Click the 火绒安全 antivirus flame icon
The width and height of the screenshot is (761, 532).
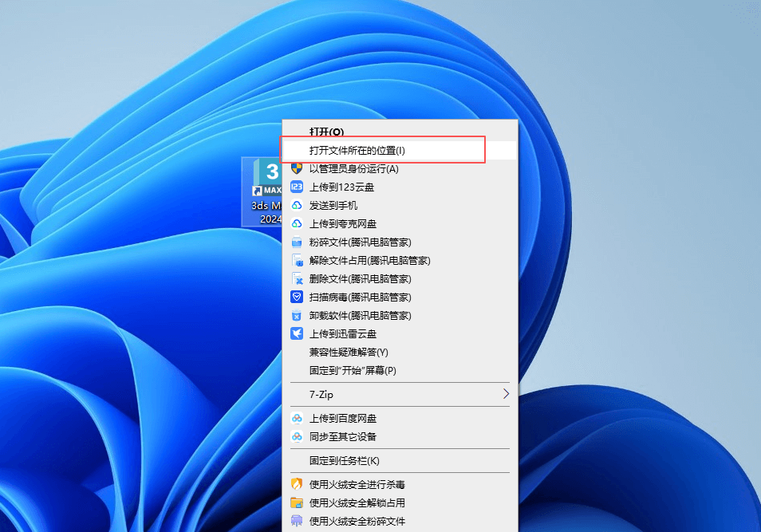(295, 484)
